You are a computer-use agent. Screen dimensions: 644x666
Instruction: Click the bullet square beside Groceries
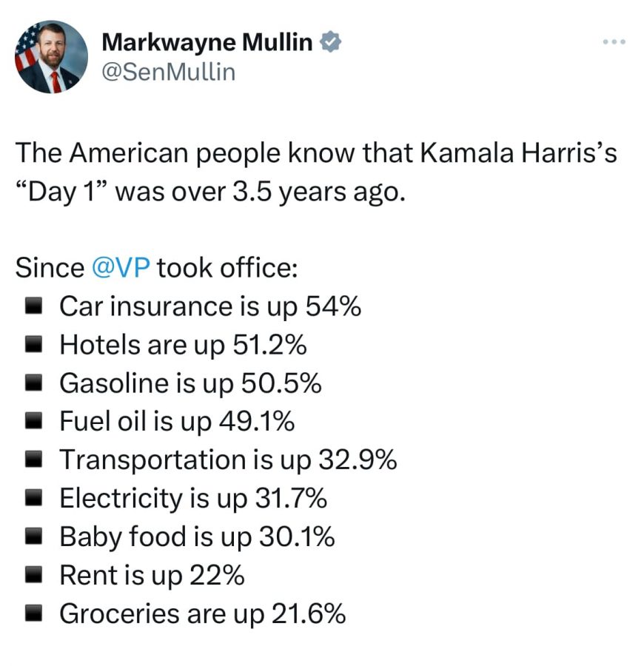pos(32,614)
